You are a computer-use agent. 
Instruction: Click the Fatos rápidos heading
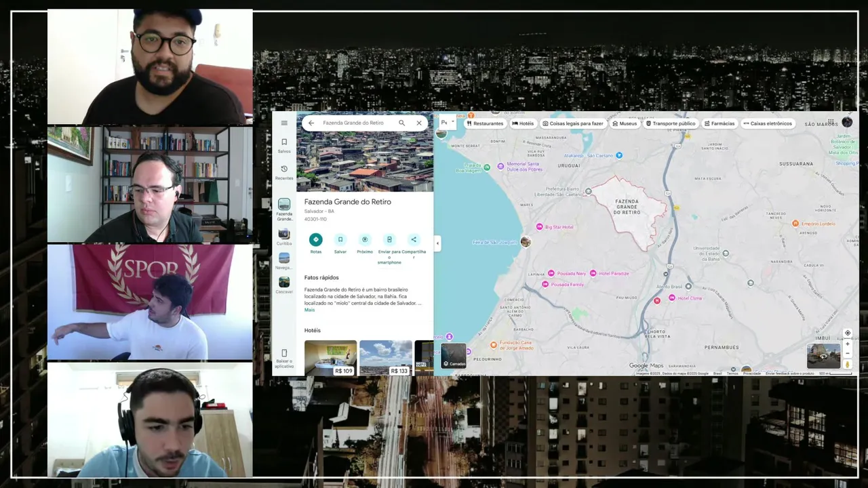321,277
